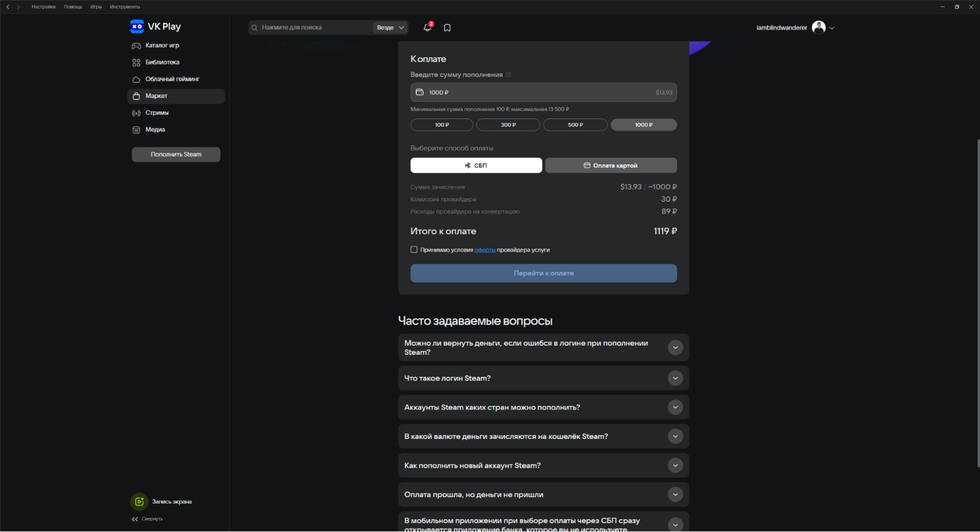Click the Пополнить Steam button

(176, 154)
